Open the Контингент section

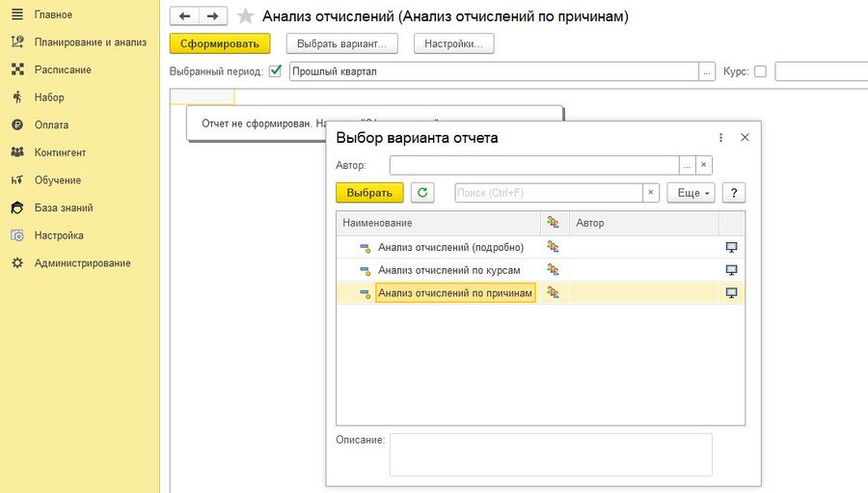point(61,152)
